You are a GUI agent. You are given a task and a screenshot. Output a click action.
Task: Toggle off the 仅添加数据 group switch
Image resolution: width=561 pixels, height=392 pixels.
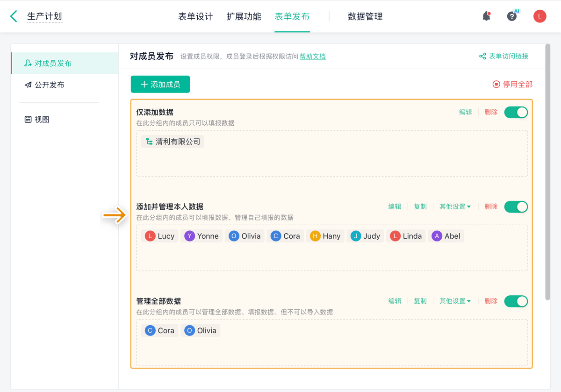[516, 112]
